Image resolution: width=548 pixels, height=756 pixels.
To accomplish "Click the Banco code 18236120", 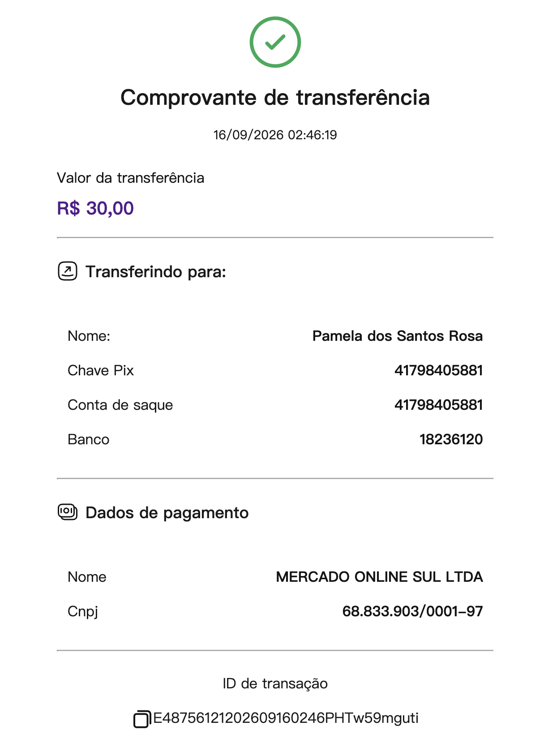I will tap(451, 439).
